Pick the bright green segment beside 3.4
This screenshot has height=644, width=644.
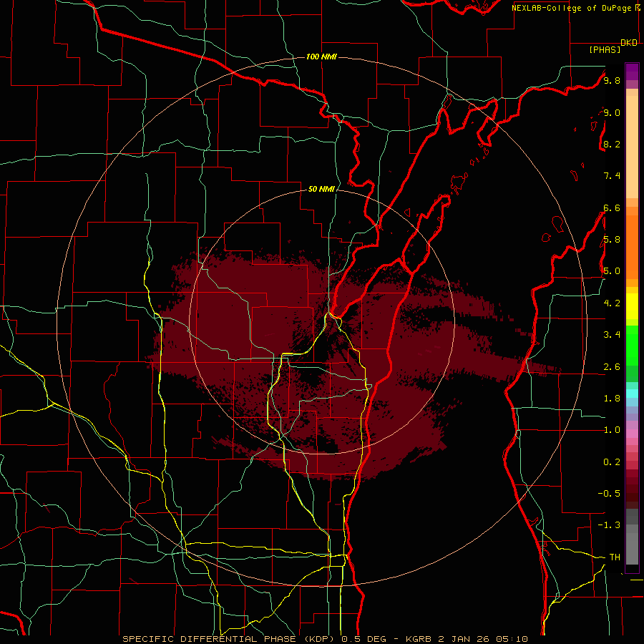coord(632,346)
